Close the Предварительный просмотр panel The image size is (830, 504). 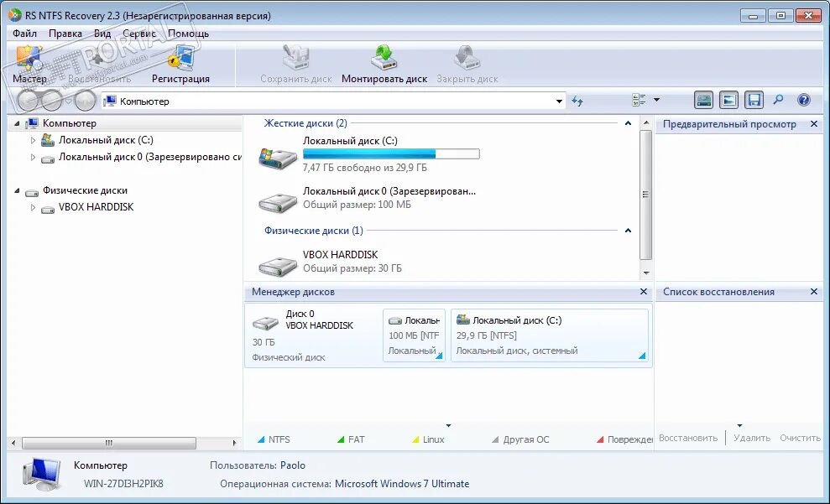(x=814, y=124)
